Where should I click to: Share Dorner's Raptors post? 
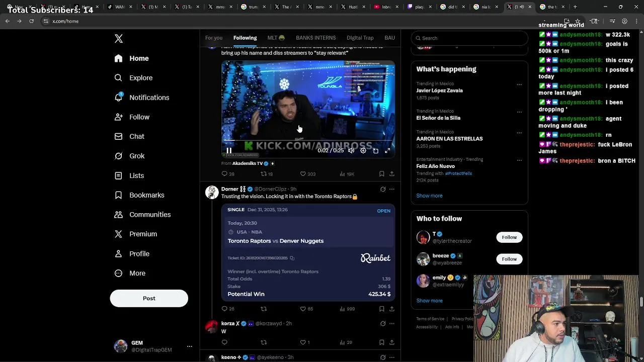392,309
